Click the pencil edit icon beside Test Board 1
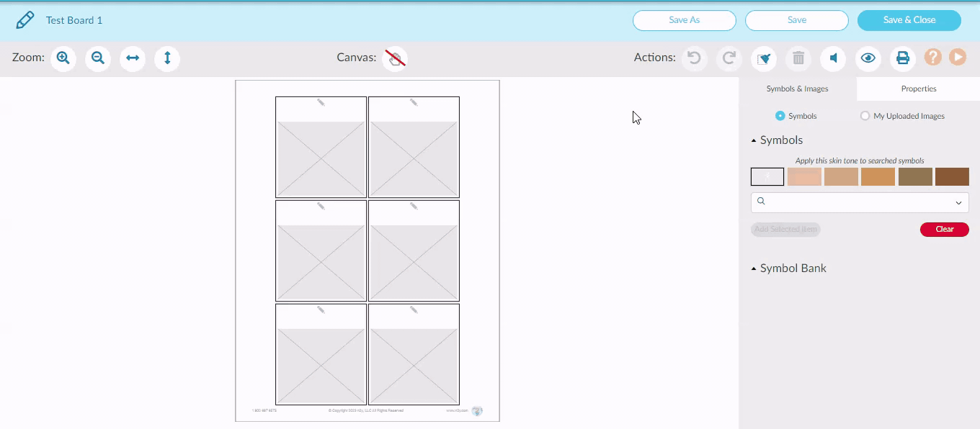 pyautogui.click(x=25, y=20)
